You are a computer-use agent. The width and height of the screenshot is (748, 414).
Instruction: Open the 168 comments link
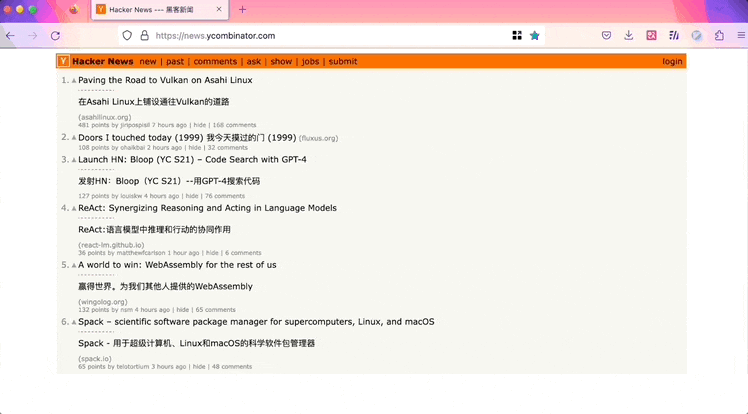coord(234,125)
